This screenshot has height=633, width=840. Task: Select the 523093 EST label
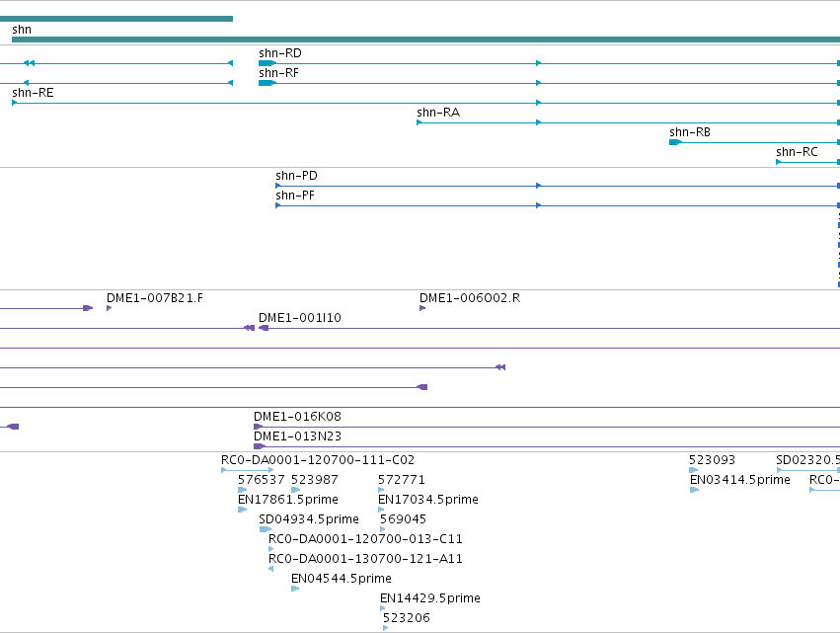coord(712,460)
